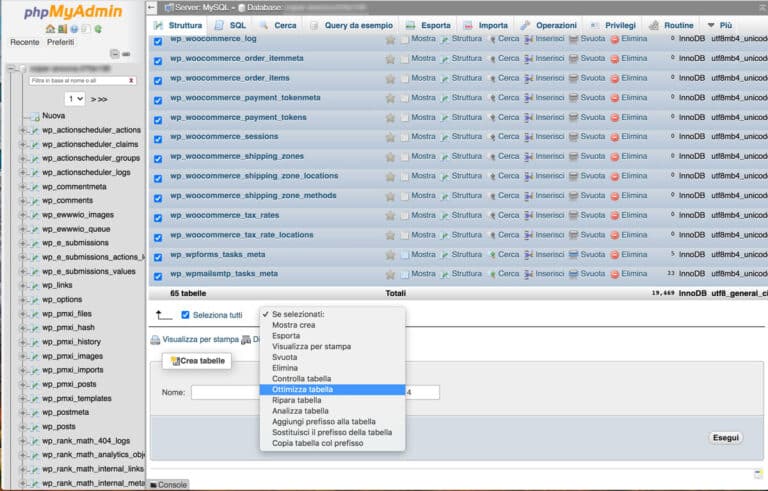This screenshot has height=491, width=768.
Task: Click Svuota icon for wp_woocommerce_payment_tokens
Action: pos(574,118)
